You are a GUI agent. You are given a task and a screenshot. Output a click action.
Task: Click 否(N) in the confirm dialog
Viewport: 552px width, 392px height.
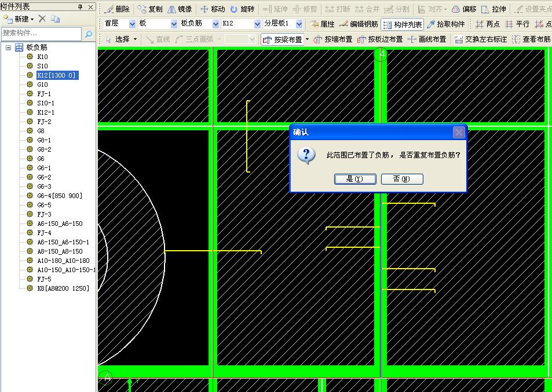coord(402,179)
